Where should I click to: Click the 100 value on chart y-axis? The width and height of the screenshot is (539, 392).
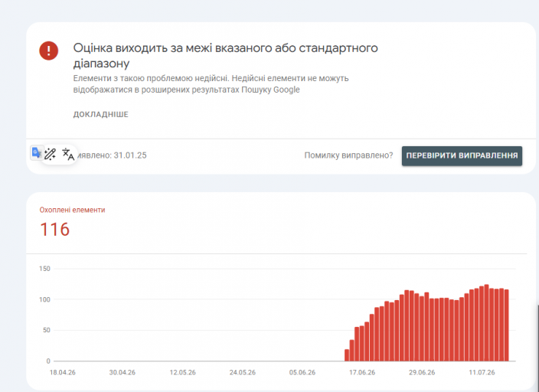pyautogui.click(x=44, y=299)
